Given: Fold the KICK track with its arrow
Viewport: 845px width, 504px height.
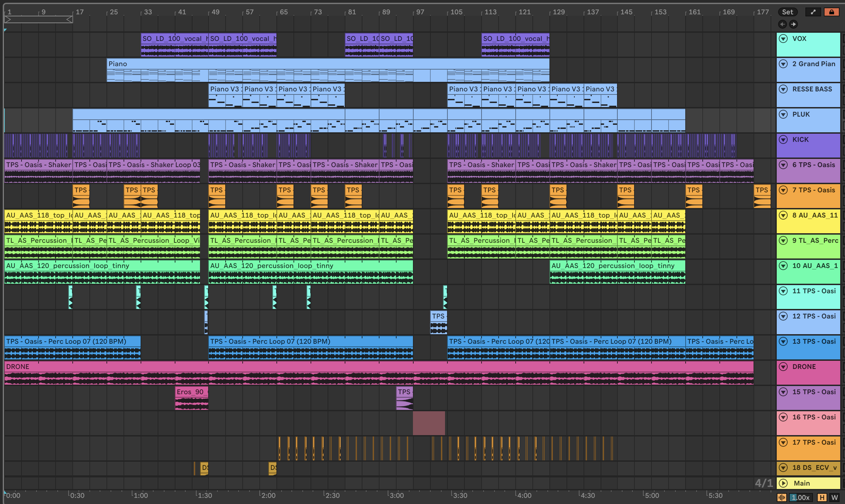Looking at the screenshot, I should pyautogui.click(x=783, y=139).
